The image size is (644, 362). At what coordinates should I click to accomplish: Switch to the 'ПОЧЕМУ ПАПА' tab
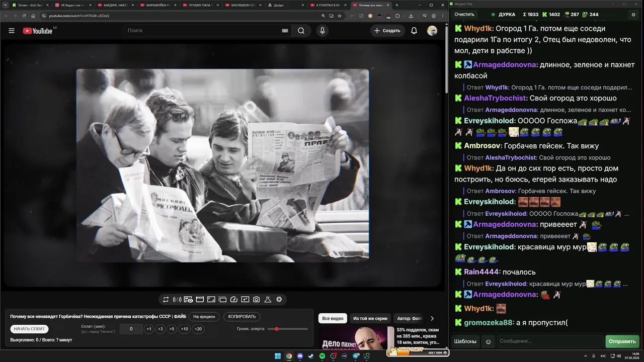click(x=200, y=5)
